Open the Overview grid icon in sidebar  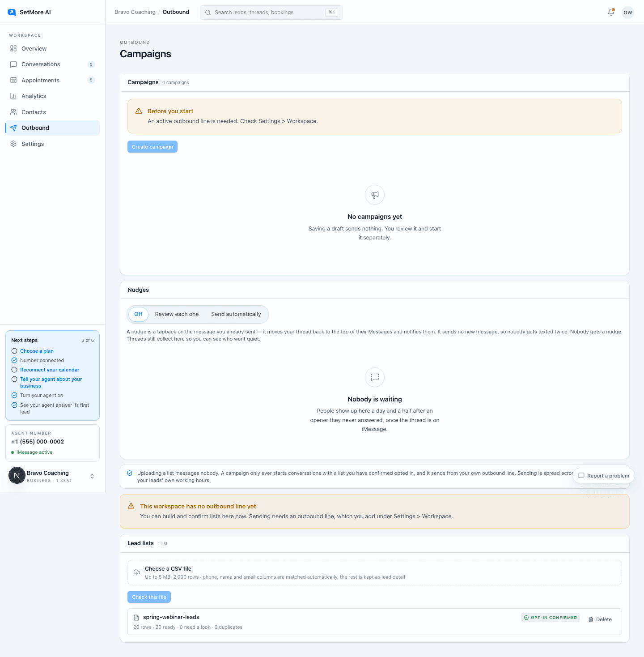tap(13, 48)
